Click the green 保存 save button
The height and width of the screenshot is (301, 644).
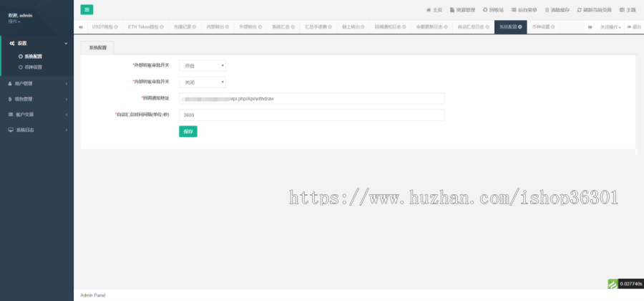188,132
